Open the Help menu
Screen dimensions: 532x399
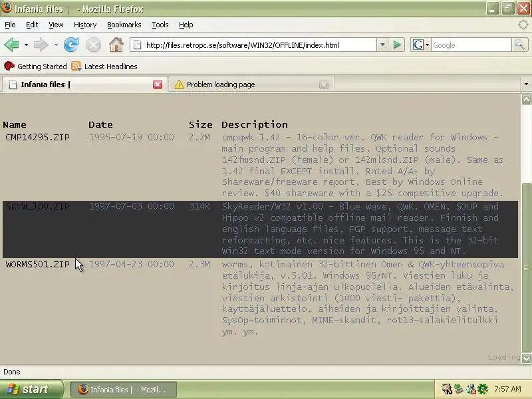[x=186, y=25]
